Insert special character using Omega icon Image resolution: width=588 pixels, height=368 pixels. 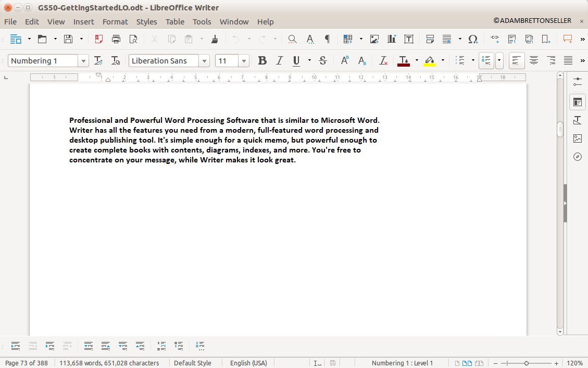point(473,39)
